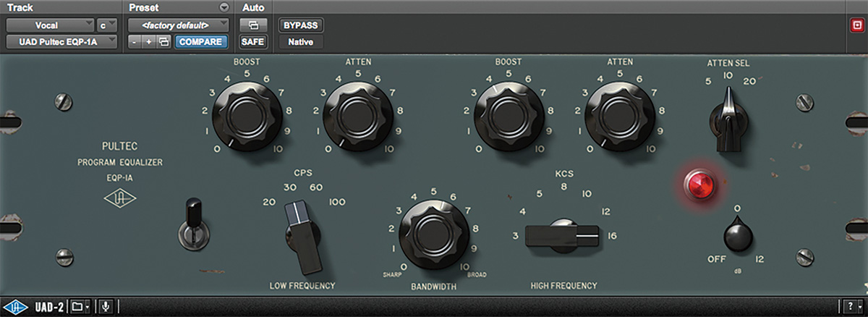
Task: Set KCS high frequency to 3
Action: [515, 236]
